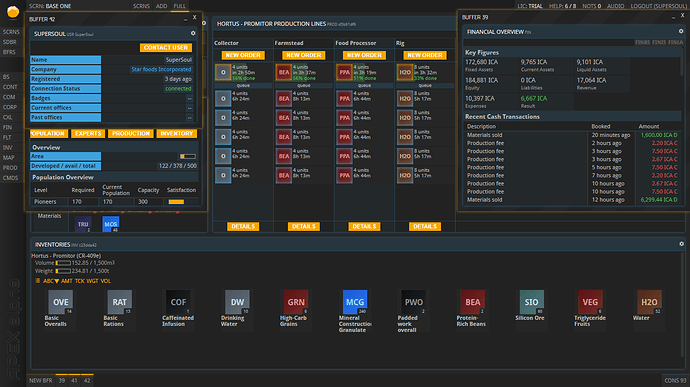Click the MCG material icon under Materials

(x=110, y=224)
